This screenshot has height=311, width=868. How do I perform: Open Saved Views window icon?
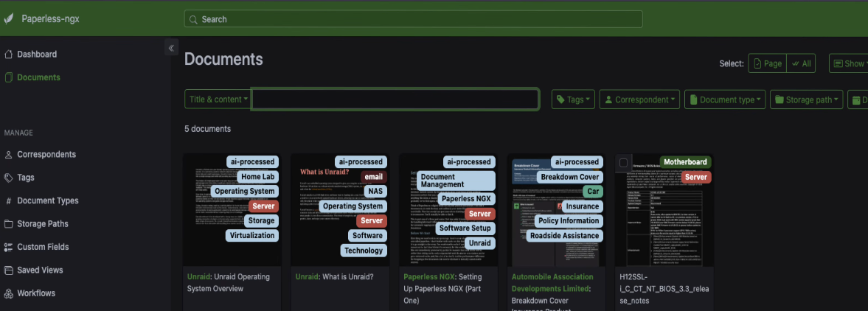click(x=8, y=270)
